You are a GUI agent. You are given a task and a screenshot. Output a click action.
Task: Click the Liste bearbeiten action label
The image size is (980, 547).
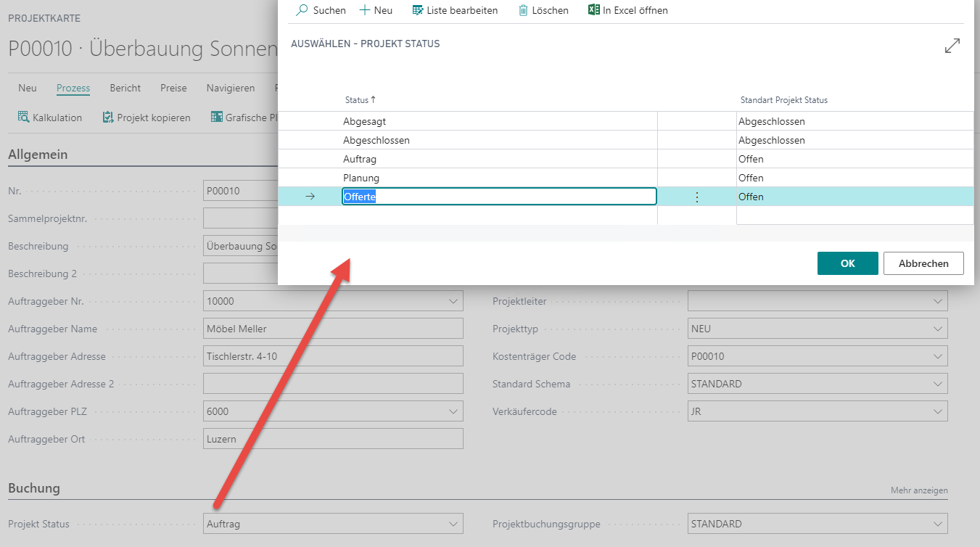(462, 10)
